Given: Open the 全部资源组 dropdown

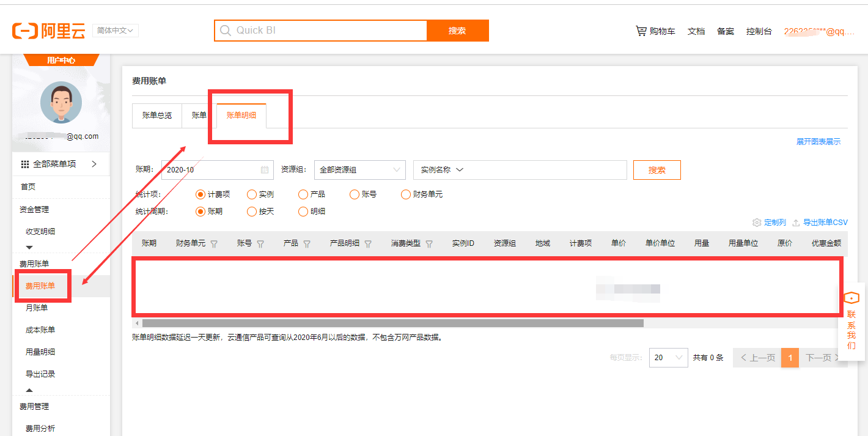Looking at the screenshot, I should [x=360, y=170].
